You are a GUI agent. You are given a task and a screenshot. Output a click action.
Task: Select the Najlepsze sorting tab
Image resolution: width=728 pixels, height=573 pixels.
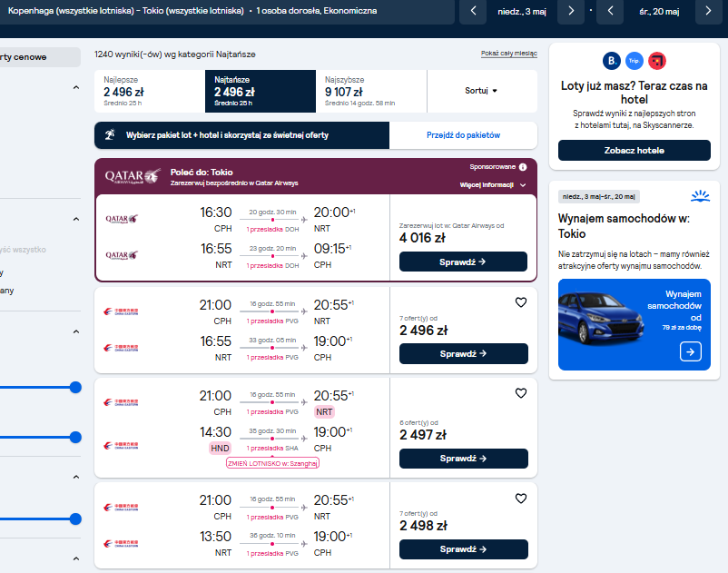coord(150,91)
